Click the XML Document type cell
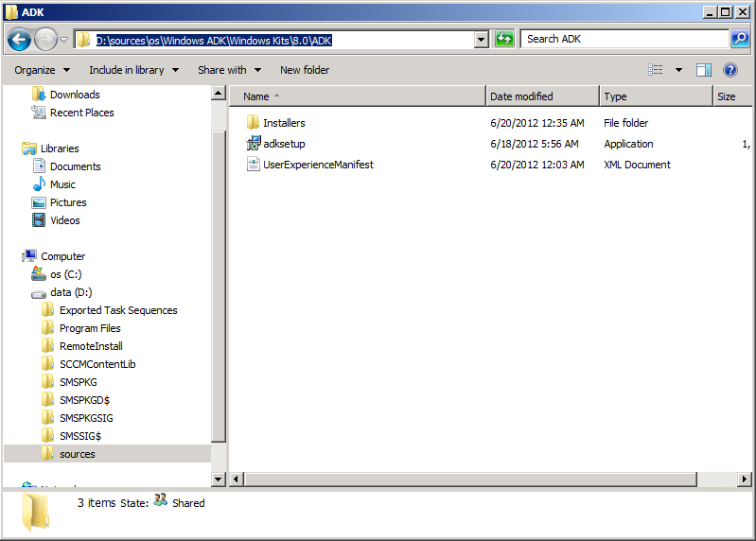The width and height of the screenshot is (756, 541). coord(637,165)
